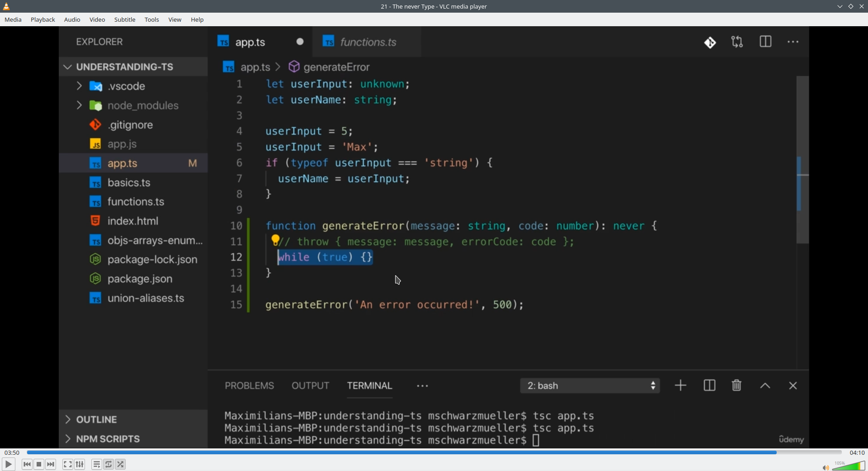This screenshot has width=868, height=471.
Task: Split the editor to the right
Action: [x=765, y=42]
